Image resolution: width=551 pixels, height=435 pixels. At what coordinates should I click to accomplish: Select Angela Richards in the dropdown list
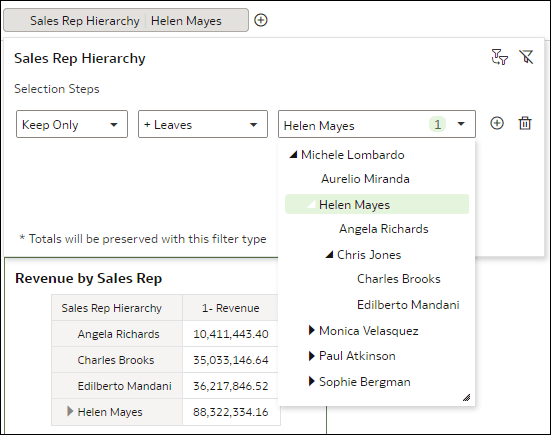pyautogui.click(x=383, y=229)
